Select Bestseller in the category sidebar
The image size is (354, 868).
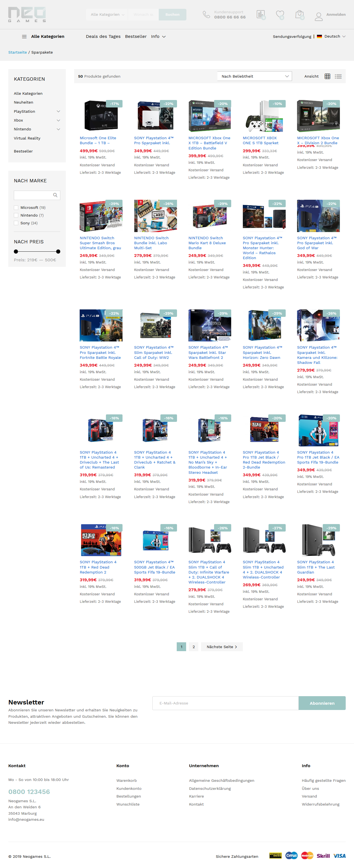23,151
